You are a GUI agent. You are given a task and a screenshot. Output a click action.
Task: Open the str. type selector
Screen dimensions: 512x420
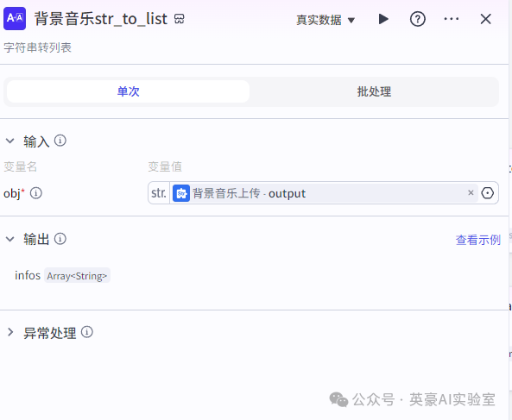(x=159, y=193)
